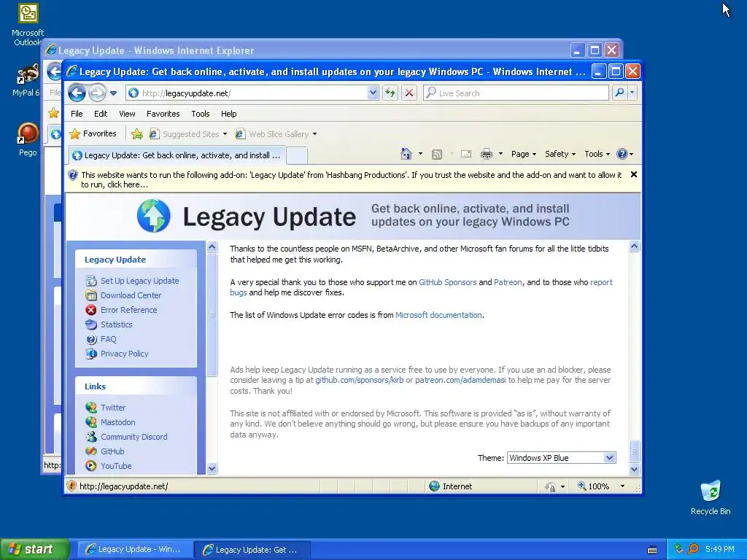This screenshot has width=747, height=560.
Task: Select the Legacy Update browser tab
Action: (x=177, y=155)
